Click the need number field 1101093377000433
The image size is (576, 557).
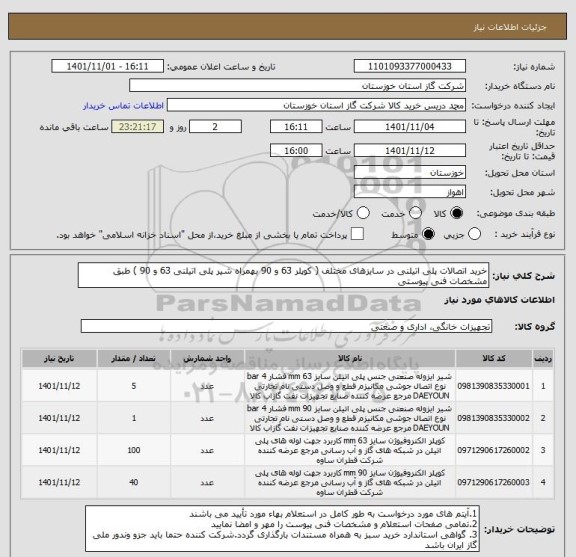410,67
